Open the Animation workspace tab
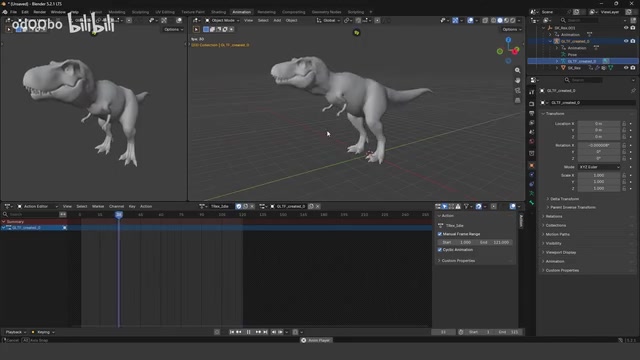The height and width of the screenshot is (360, 640). coord(241,12)
